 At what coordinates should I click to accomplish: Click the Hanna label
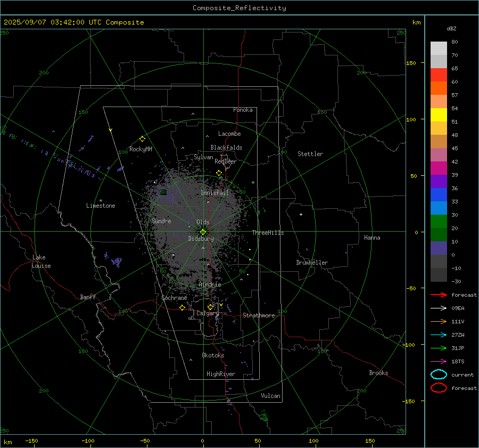pos(372,238)
